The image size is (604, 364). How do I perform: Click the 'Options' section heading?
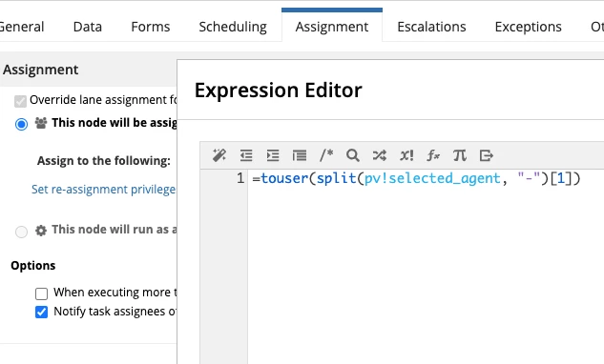(33, 266)
